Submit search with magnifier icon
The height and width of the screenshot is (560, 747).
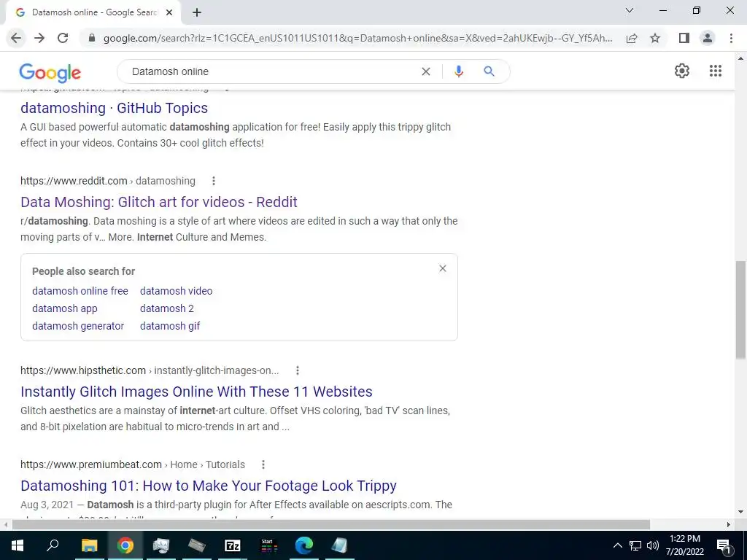[x=489, y=71]
